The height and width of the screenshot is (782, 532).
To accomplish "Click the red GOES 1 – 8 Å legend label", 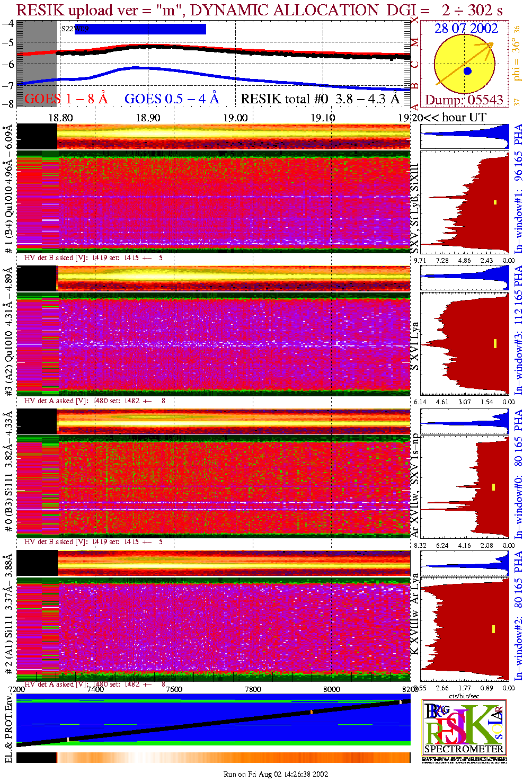I will point(66,99).
